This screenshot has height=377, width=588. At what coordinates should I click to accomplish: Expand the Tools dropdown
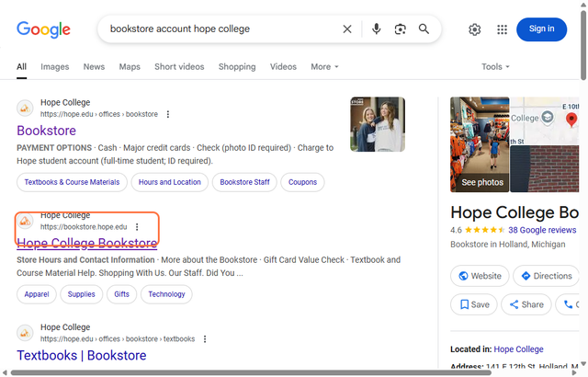tap(495, 67)
